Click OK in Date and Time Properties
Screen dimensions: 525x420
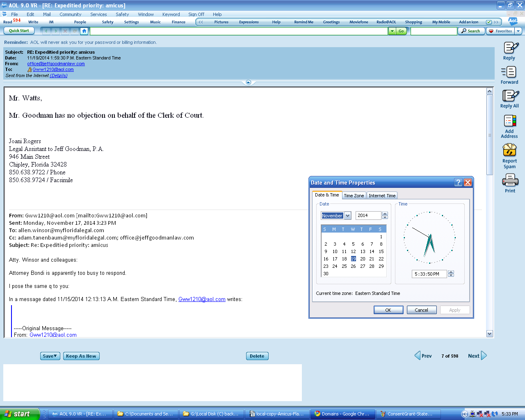click(388, 310)
